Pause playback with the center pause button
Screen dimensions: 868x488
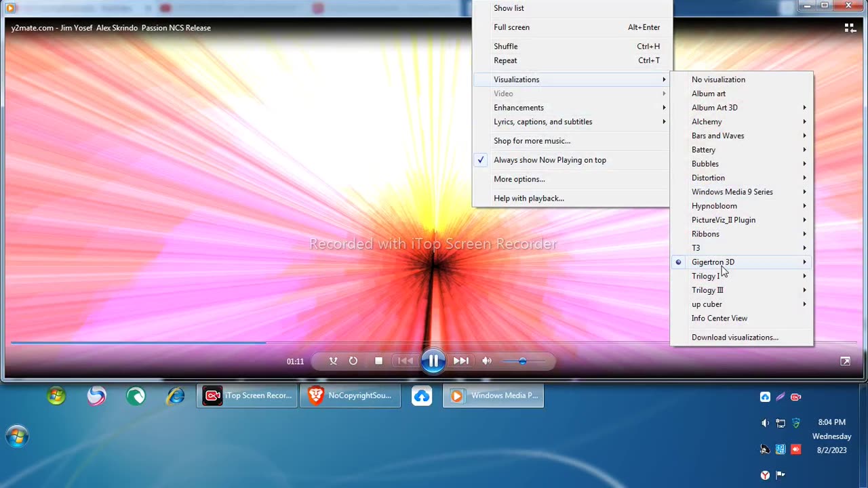433,361
